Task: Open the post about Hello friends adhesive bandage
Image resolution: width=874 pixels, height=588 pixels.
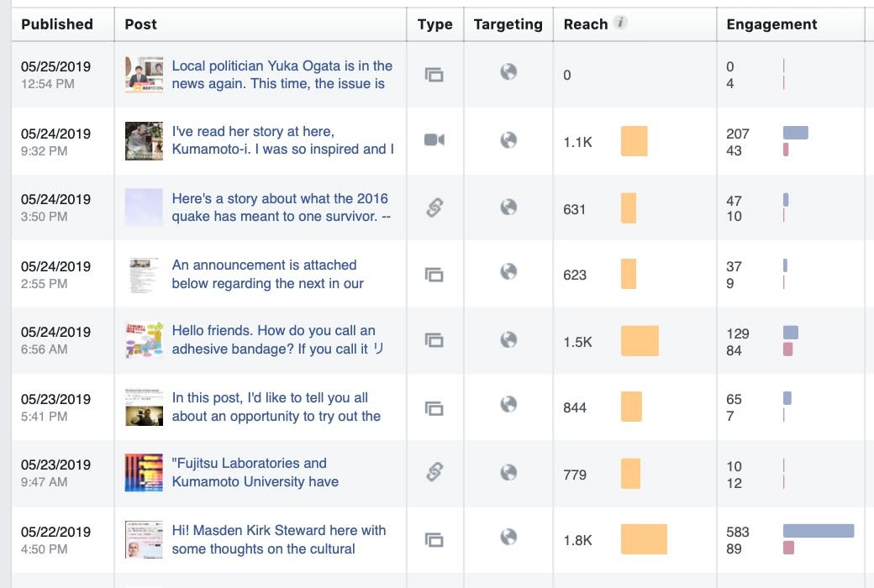Action: click(277, 340)
